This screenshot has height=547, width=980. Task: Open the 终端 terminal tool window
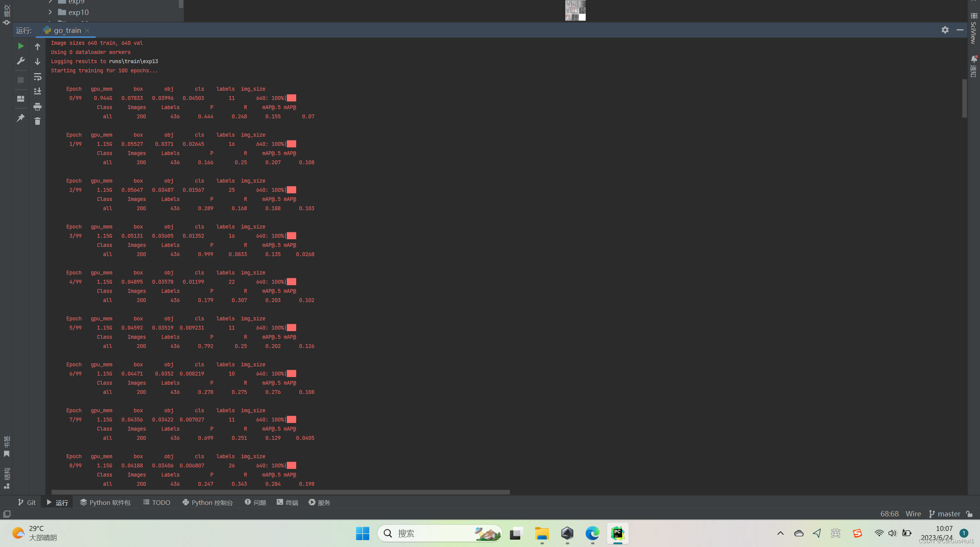[287, 502]
